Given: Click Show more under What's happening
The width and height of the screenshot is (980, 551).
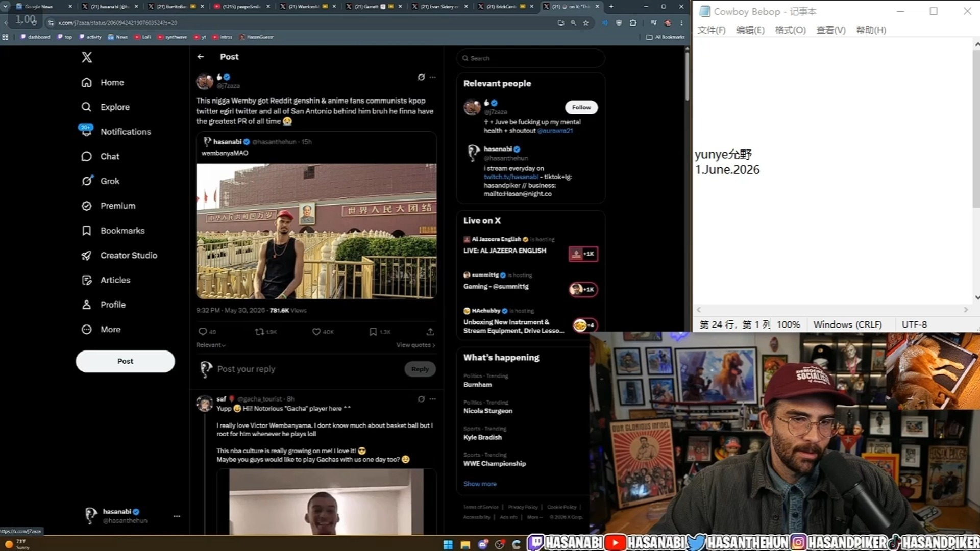Looking at the screenshot, I should click(480, 484).
